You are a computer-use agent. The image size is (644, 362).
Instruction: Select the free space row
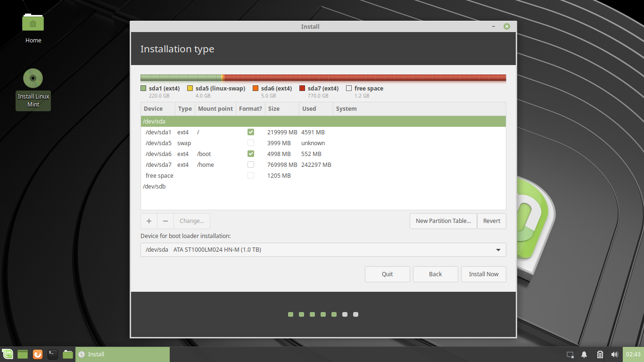323,176
